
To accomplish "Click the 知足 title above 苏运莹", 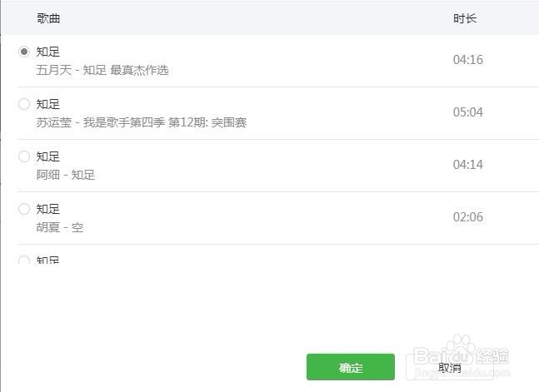I will pos(48,104).
